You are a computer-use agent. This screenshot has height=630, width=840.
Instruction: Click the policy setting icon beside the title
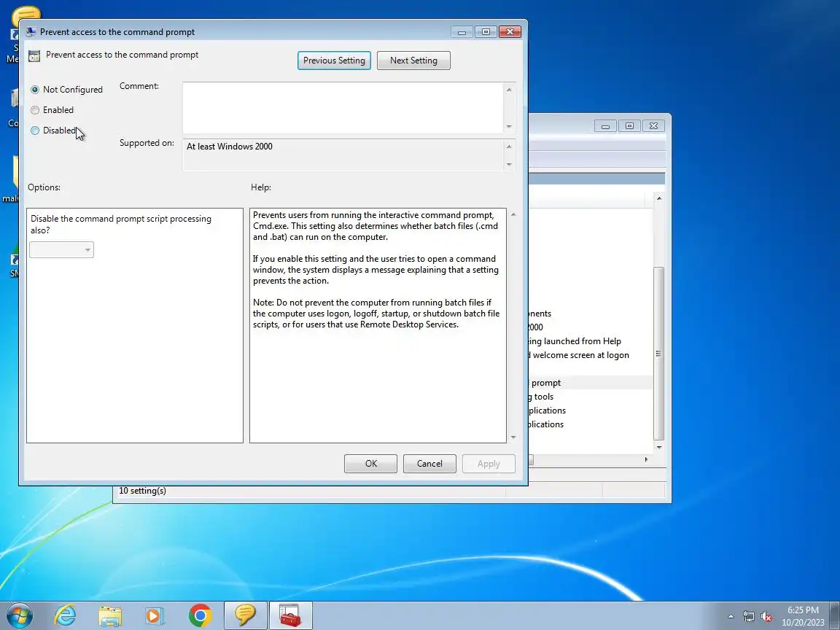[34, 55]
